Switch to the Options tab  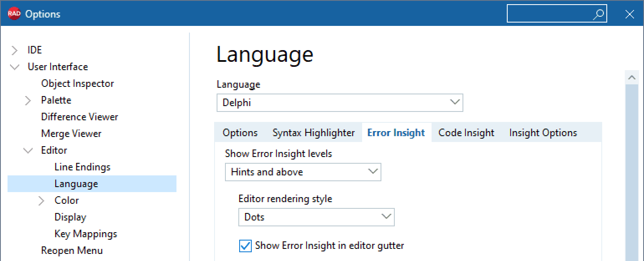coord(240,133)
